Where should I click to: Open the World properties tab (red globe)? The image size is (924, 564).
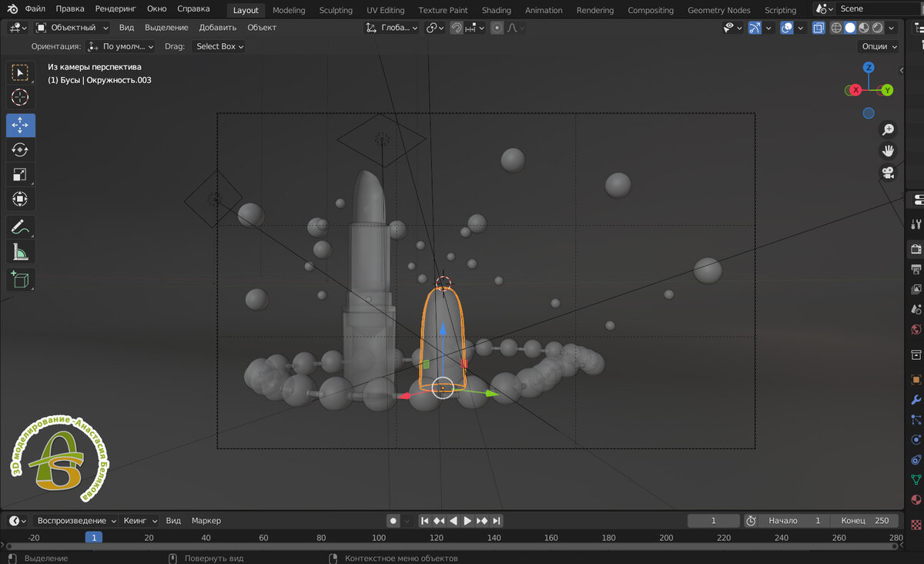pyautogui.click(x=916, y=330)
